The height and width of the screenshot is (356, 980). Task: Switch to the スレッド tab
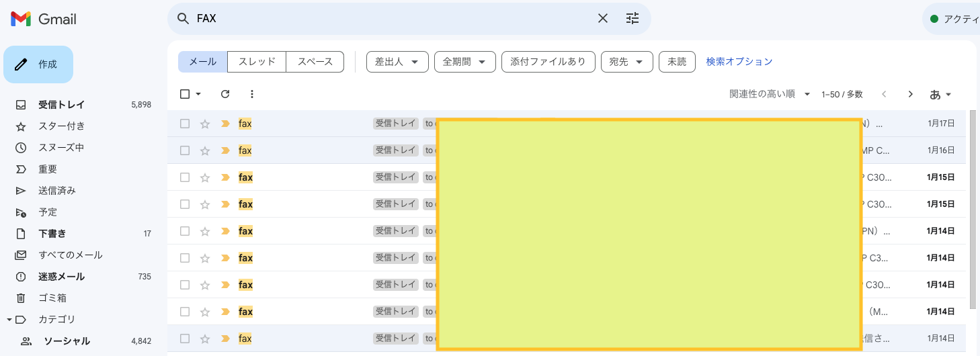point(257,62)
